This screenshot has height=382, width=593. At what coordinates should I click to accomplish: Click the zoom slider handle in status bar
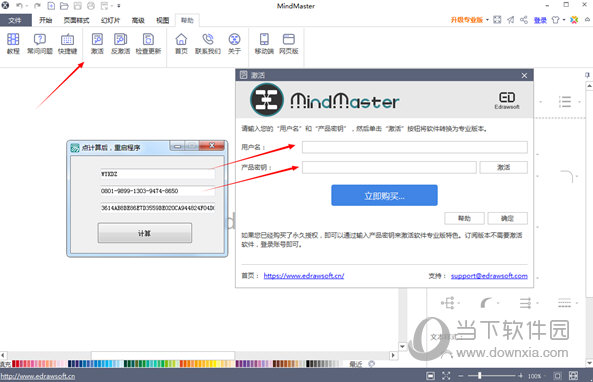(479, 376)
